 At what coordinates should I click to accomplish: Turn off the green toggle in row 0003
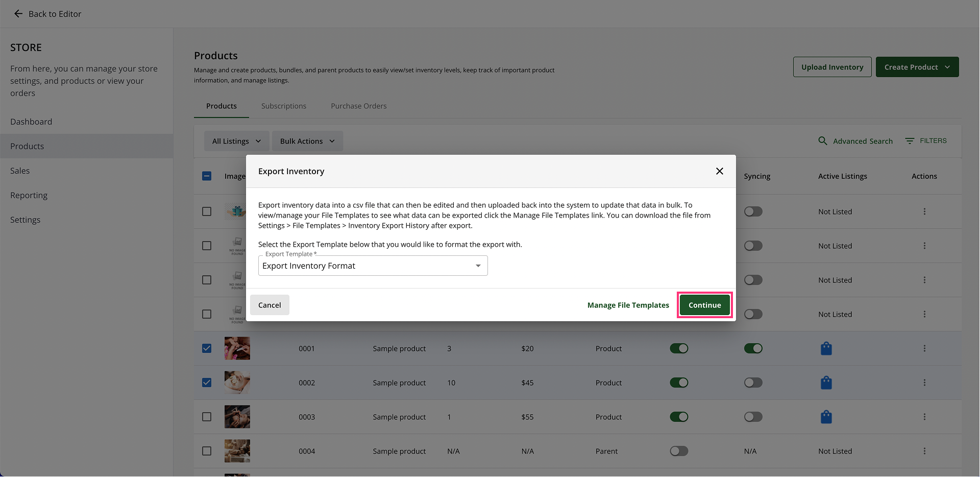point(679,417)
